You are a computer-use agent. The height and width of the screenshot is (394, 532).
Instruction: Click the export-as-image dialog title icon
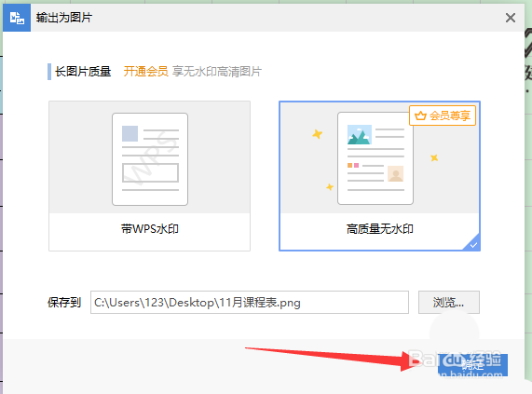click(17, 18)
